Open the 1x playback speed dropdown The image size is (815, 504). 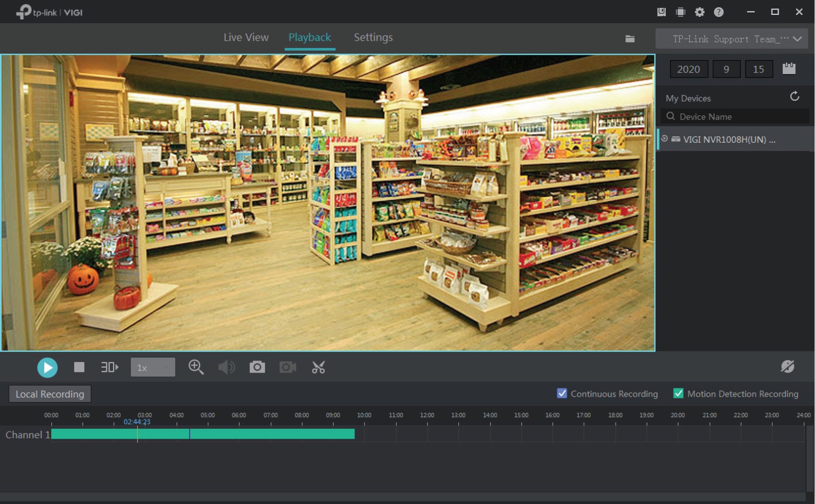[x=153, y=367]
